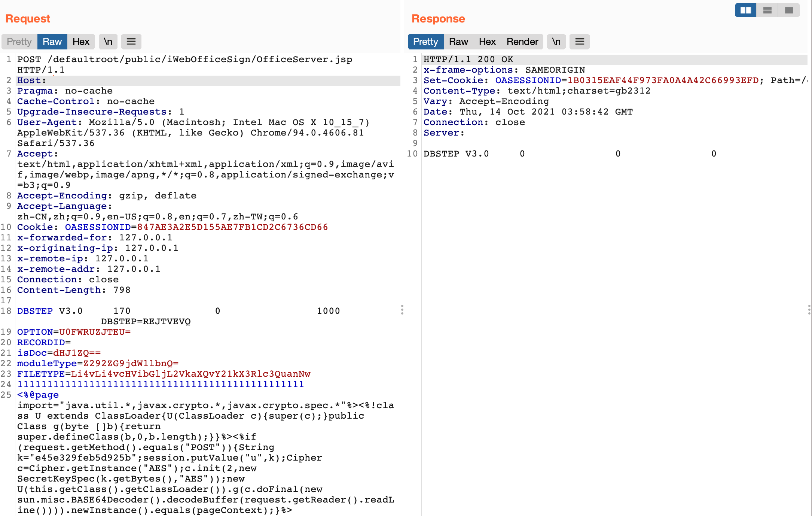Toggle non-printable characters in Request
This screenshot has height=516, width=812.
tap(108, 42)
